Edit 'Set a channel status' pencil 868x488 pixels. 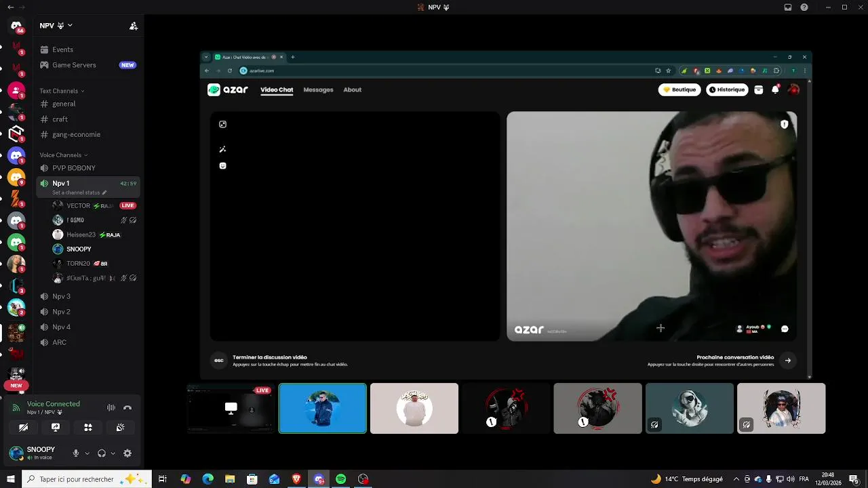pos(104,192)
